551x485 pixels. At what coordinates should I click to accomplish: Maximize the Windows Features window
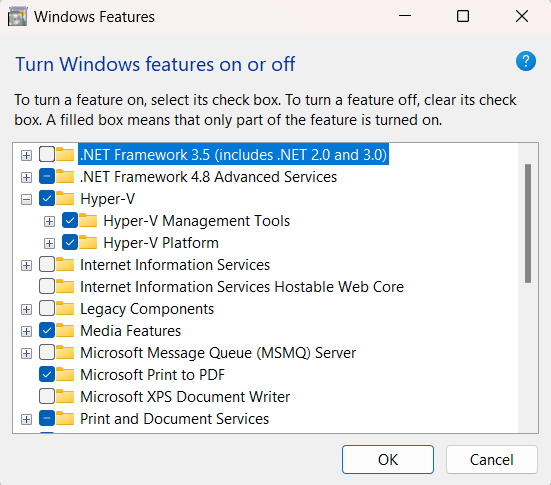(462, 16)
